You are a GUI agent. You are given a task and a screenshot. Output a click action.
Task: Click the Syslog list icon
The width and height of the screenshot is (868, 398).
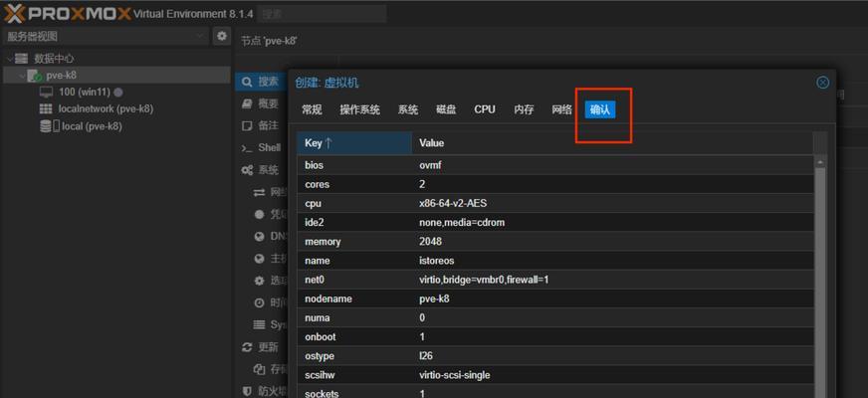click(x=259, y=325)
